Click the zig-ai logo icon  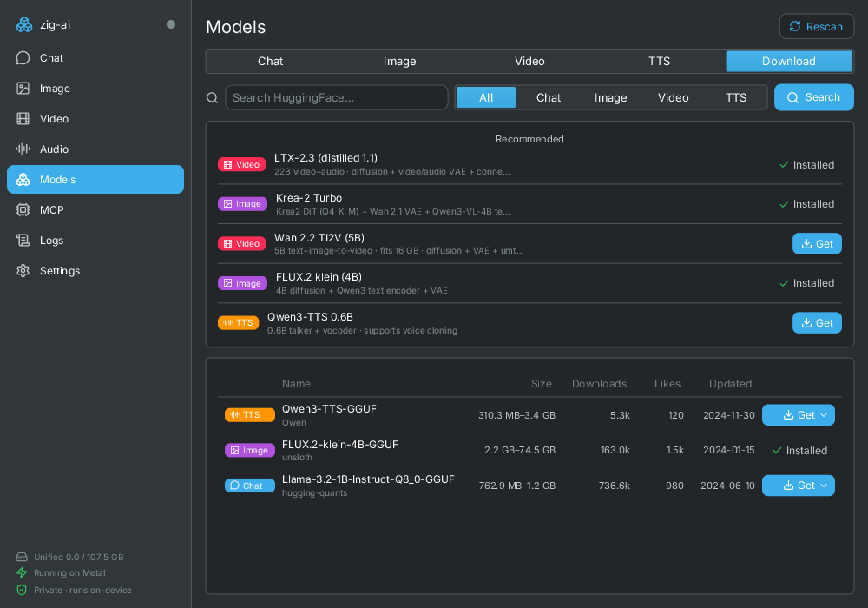click(24, 25)
